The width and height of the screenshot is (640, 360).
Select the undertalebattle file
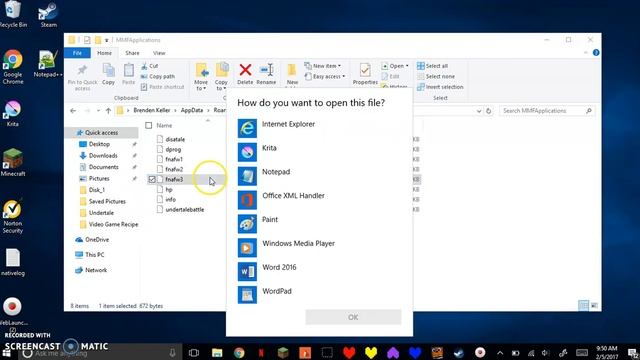(185, 209)
